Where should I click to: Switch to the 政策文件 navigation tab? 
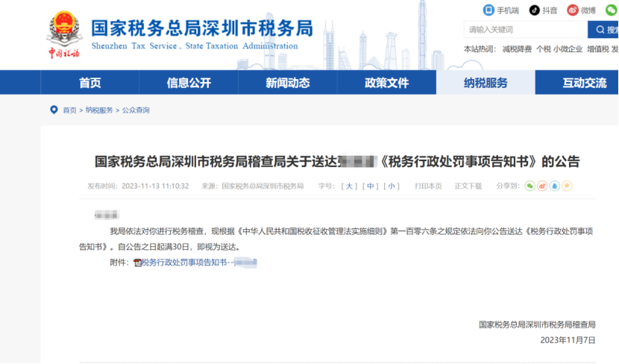pos(386,83)
